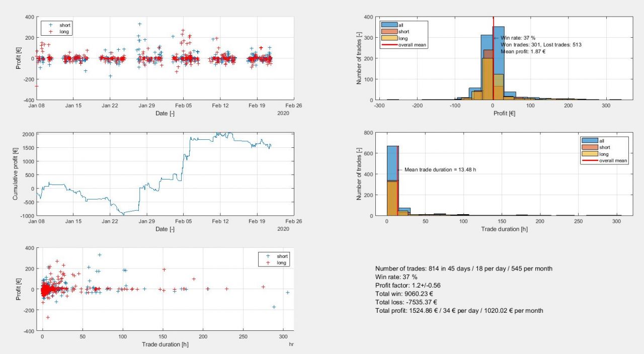Click the "Profit factor: 1.2+/-0.56" summary text
Screen dimensions: 644x354
click(408, 286)
